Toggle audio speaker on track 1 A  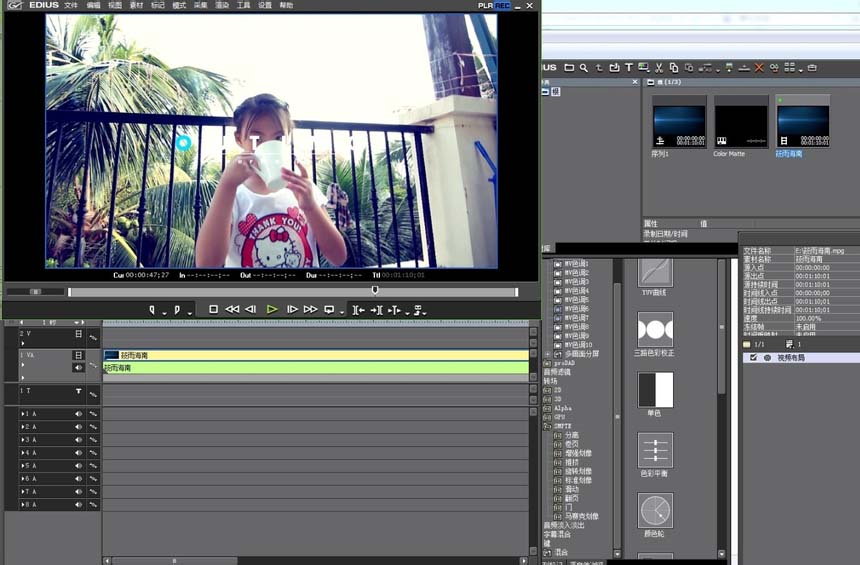[78, 414]
